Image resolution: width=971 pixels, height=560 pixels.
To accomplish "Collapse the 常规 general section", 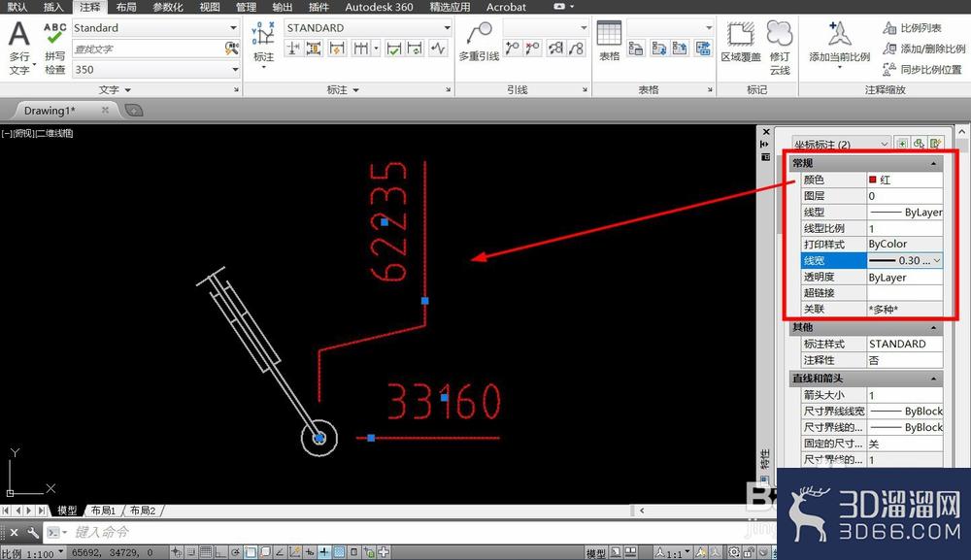I will 933,163.
